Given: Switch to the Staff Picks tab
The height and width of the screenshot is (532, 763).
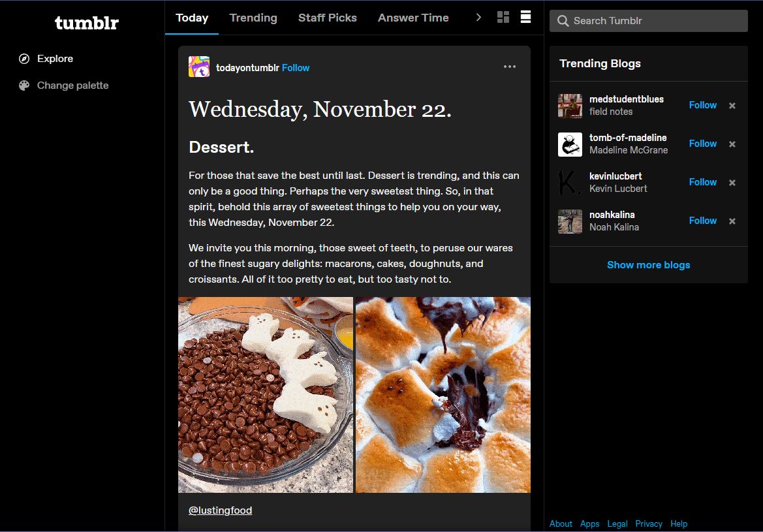Looking at the screenshot, I should pyautogui.click(x=327, y=18).
